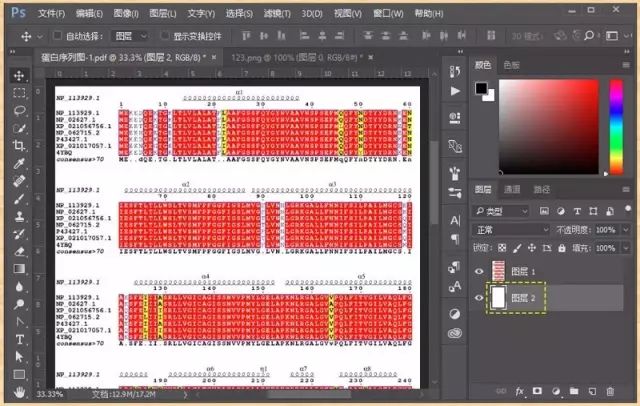640x406 pixels.
Task: Click vertical hue slider strip
Action: point(616,127)
